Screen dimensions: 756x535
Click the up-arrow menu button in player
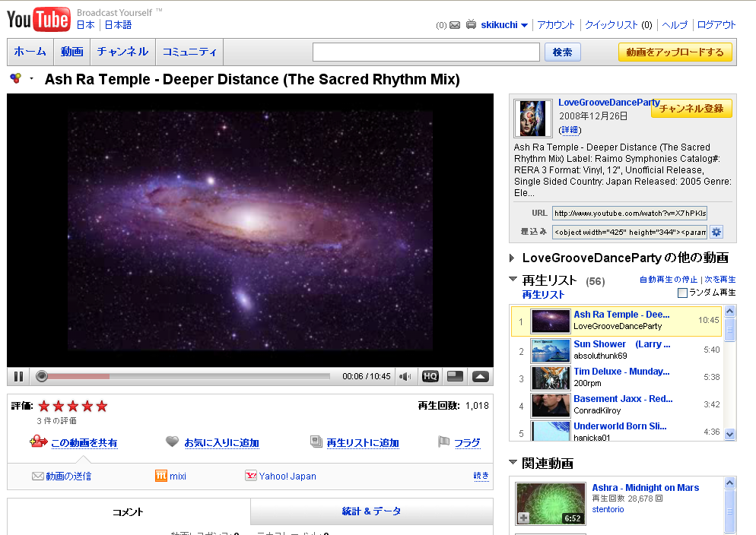(x=481, y=377)
